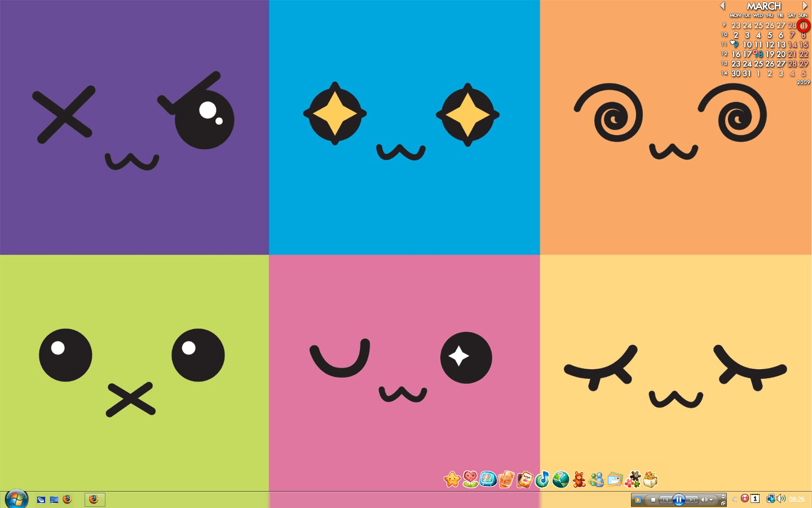Screen dimensions: 812x508
Task: Open the mail envelope dock icon
Action: (614, 480)
